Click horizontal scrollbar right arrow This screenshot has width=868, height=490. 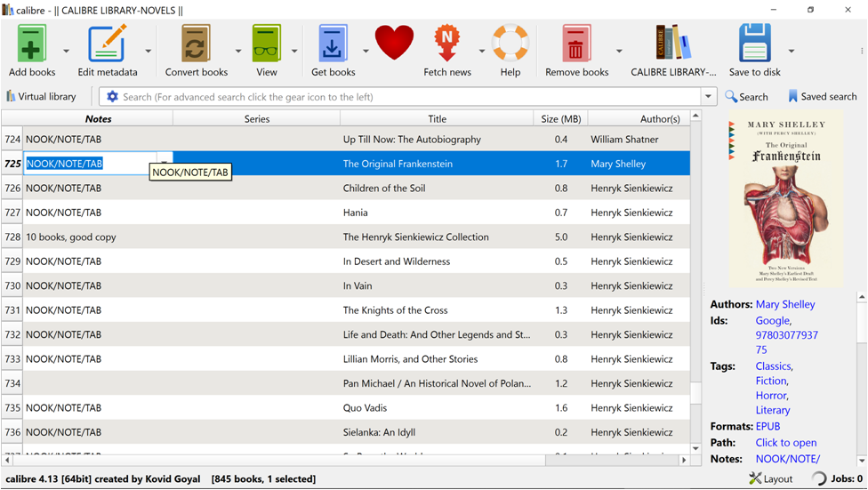point(684,460)
